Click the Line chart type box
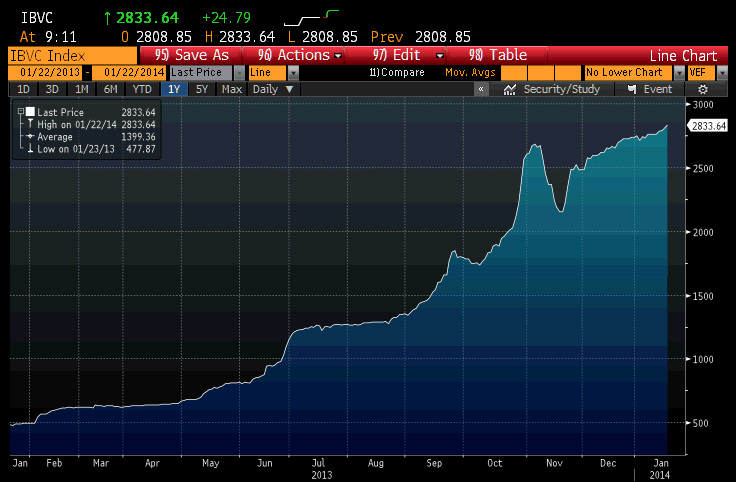736x482 pixels. coord(268,73)
